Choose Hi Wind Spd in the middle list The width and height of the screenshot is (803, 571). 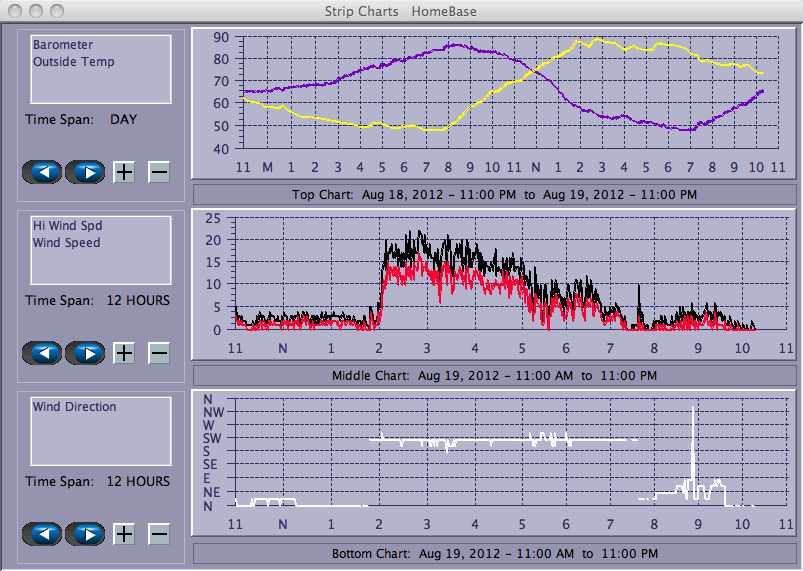[67, 226]
